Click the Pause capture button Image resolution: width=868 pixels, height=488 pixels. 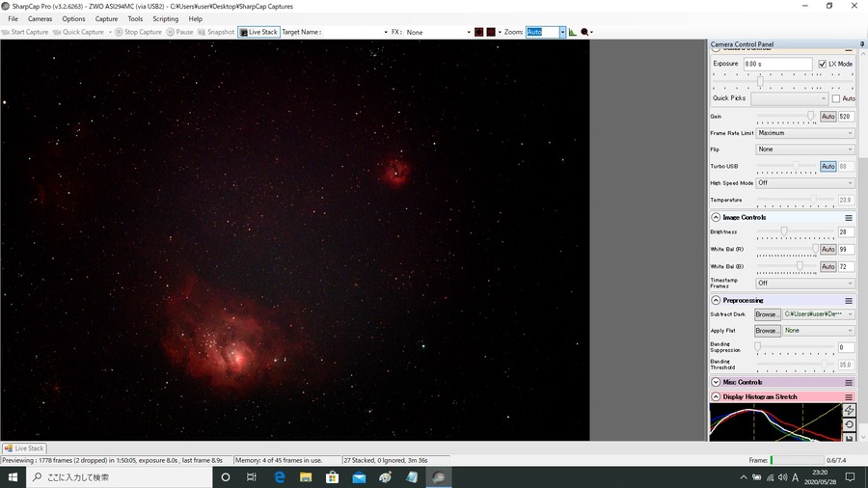[180, 32]
